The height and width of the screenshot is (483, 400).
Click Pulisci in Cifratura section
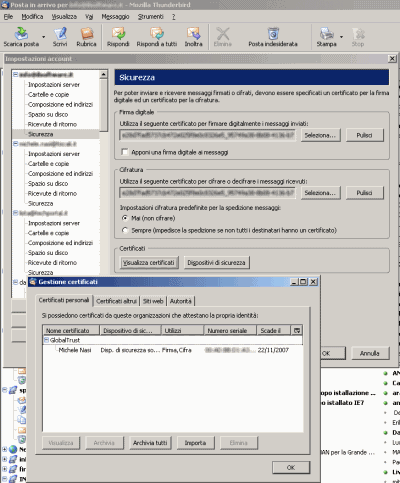pos(364,193)
